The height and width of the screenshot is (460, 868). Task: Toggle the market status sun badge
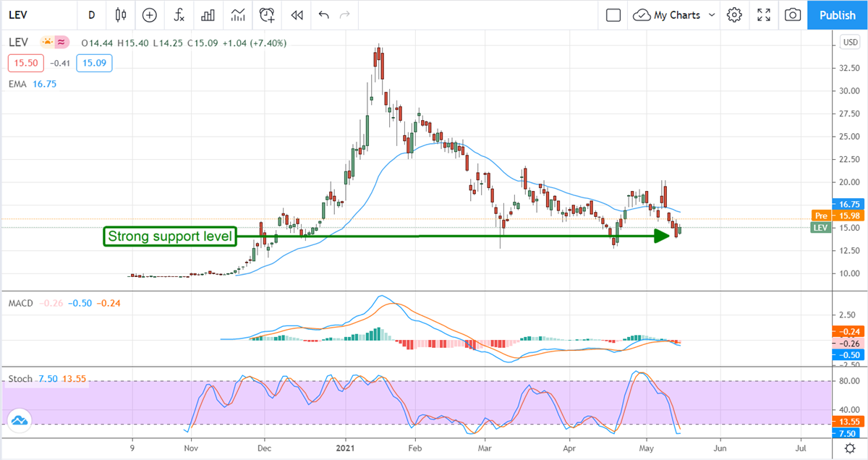coord(48,43)
